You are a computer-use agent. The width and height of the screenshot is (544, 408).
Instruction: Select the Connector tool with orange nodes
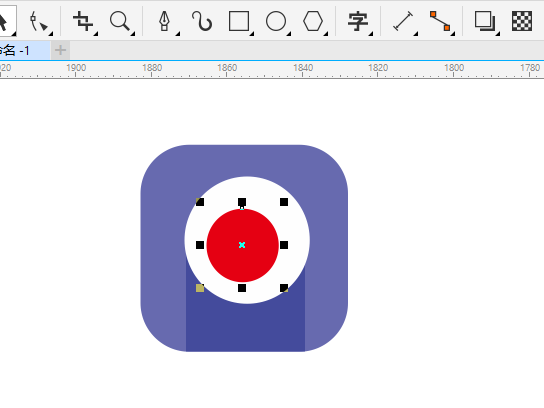(x=440, y=21)
